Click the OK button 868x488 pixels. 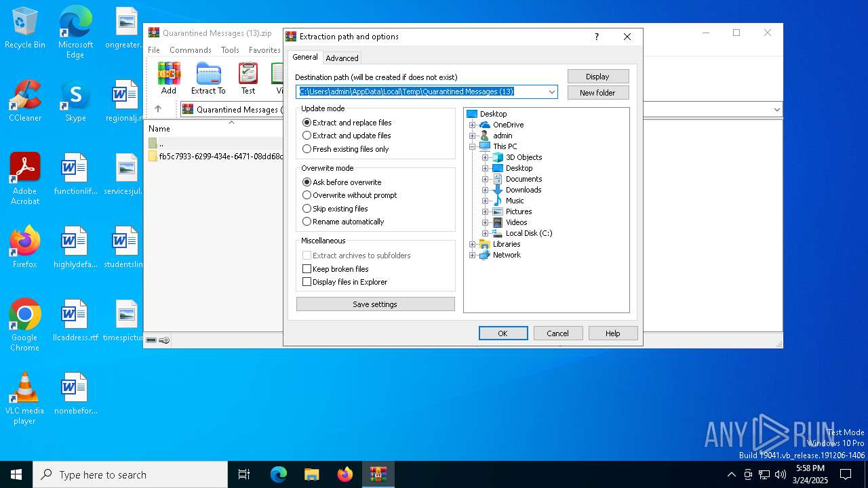[x=503, y=333]
